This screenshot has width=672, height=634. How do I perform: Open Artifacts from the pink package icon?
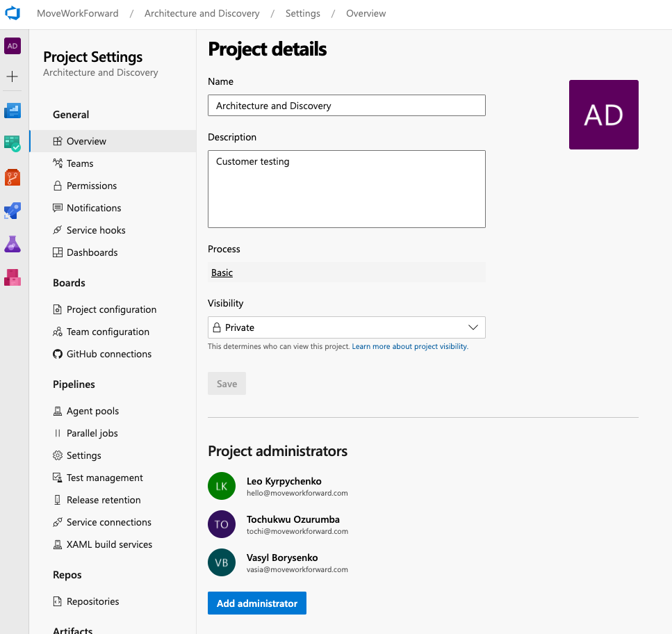coord(13,277)
